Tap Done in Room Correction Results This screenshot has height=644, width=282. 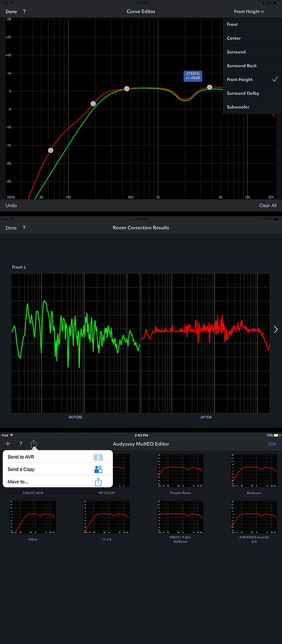[x=11, y=228]
